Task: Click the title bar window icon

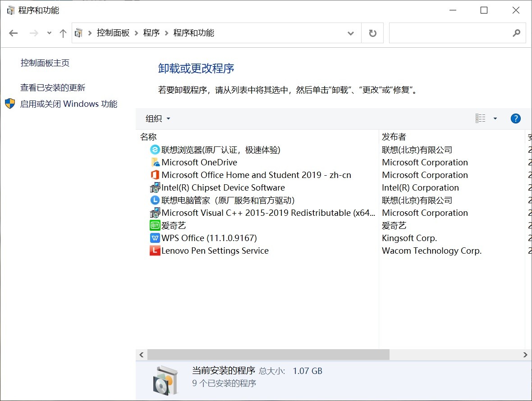Action: coord(11,10)
